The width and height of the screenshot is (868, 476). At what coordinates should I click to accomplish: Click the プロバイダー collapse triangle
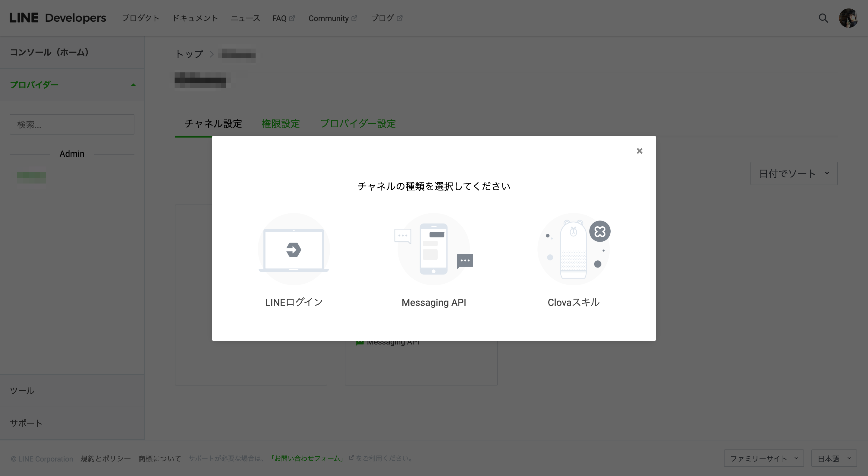click(x=134, y=85)
